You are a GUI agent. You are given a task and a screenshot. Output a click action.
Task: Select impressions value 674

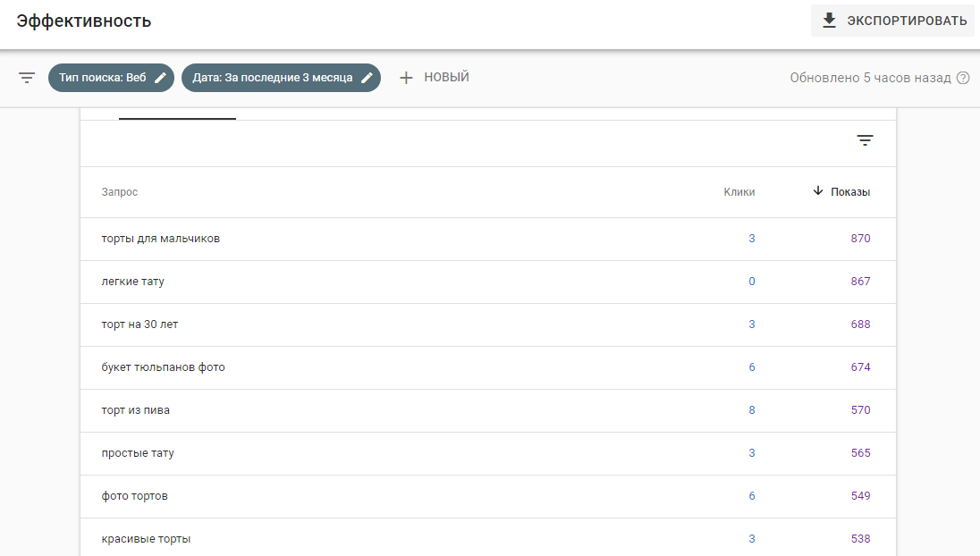(x=860, y=367)
